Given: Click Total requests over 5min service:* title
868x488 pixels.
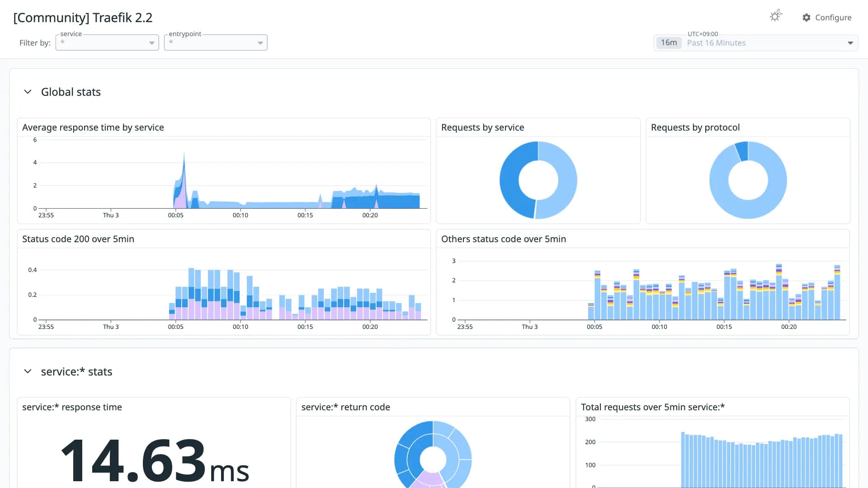Looking at the screenshot, I should tap(653, 407).
